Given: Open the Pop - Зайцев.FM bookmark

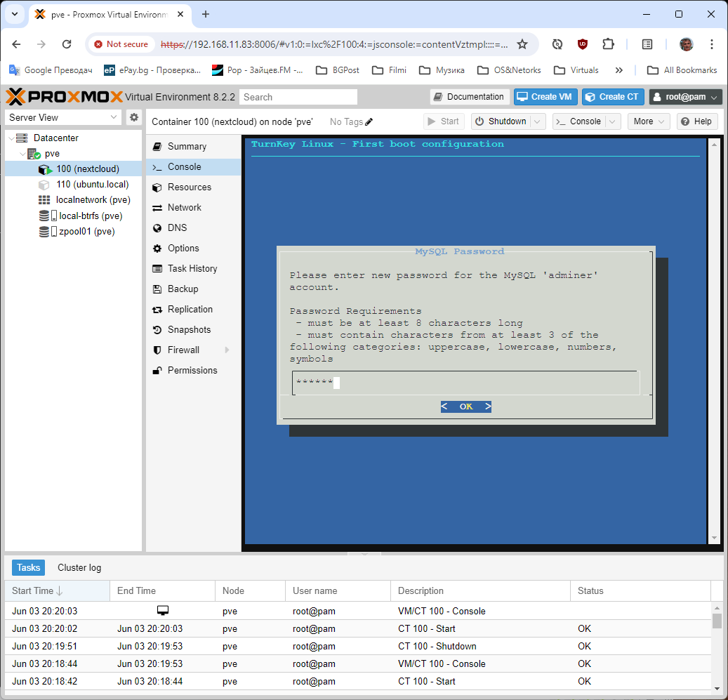Looking at the screenshot, I should [257, 70].
